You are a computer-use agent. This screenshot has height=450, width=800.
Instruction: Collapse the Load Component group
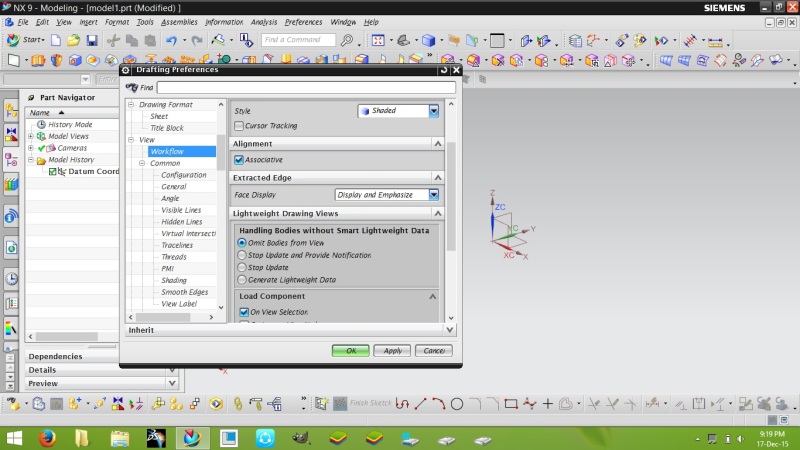[433, 296]
